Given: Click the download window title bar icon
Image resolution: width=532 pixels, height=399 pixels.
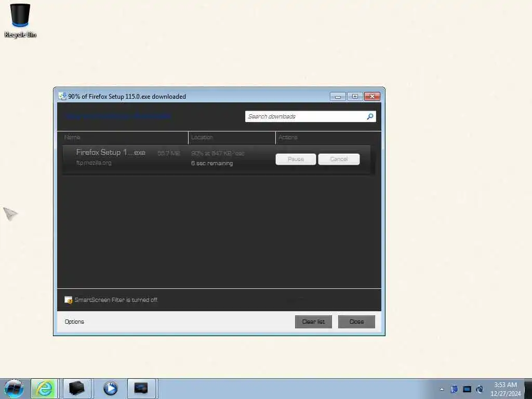Looking at the screenshot, I should tap(62, 96).
